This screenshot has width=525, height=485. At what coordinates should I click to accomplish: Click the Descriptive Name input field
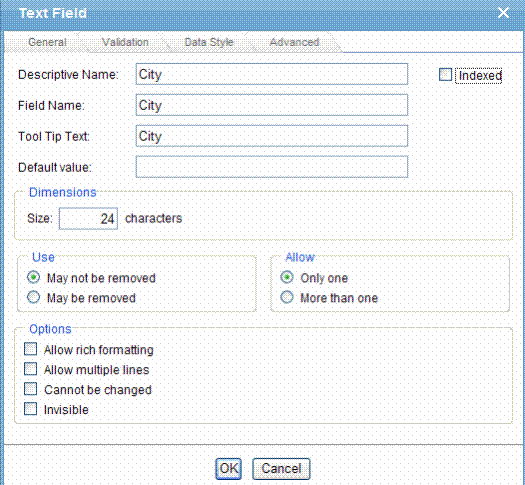pos(272,74)
